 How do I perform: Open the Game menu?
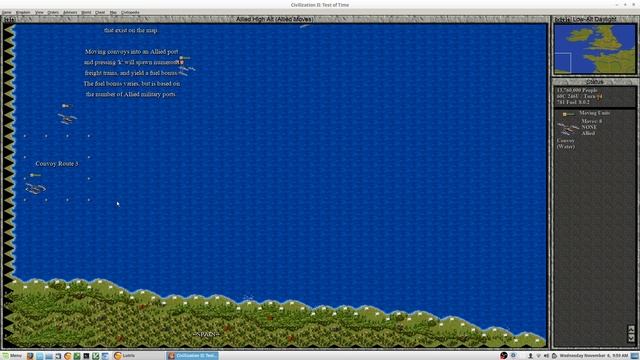(7, 12)
